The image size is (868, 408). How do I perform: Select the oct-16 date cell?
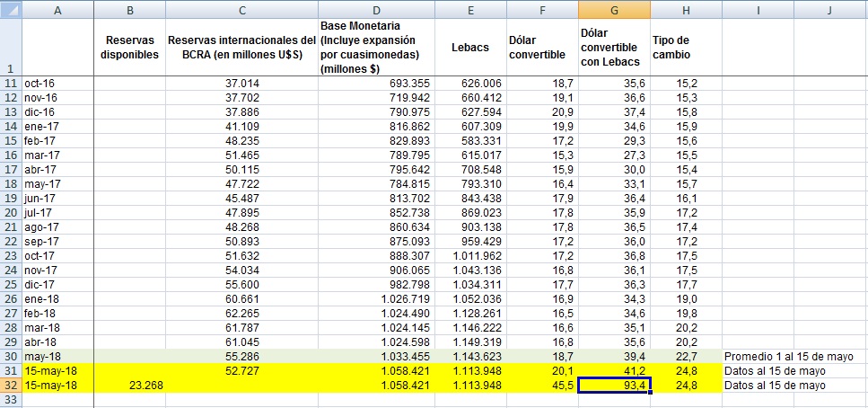click(x=57, y=84)
